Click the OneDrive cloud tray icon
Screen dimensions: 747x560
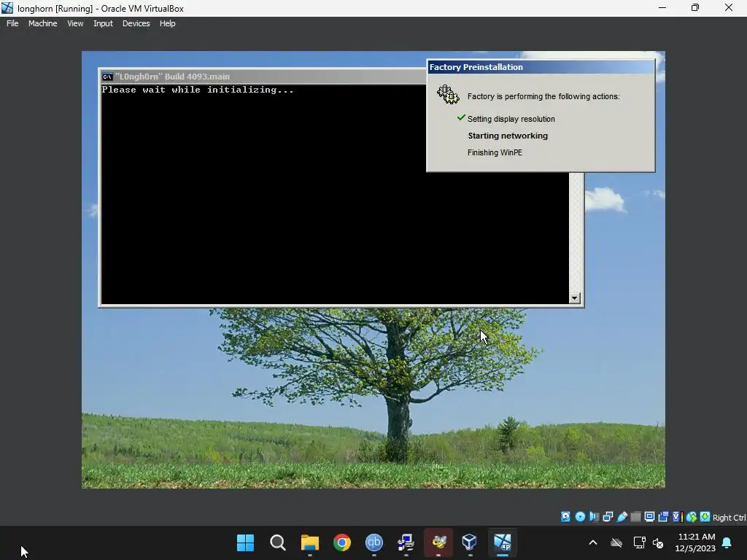616,542
